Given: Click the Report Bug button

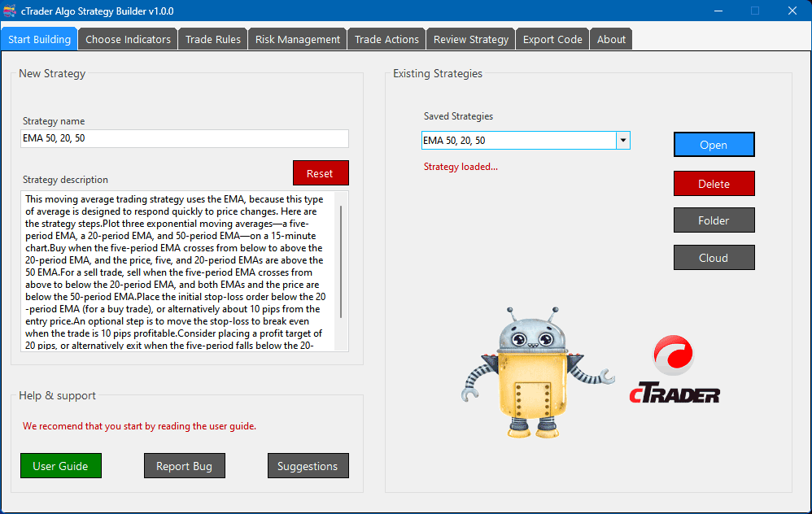Looking at the screenshot, I should click(185, 466).
